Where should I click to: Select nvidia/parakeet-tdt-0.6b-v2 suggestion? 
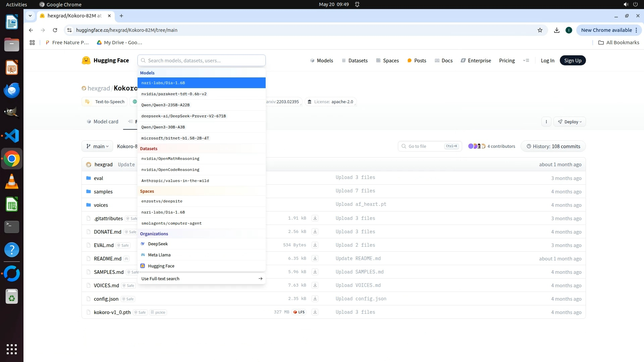[x=174, y=94]
